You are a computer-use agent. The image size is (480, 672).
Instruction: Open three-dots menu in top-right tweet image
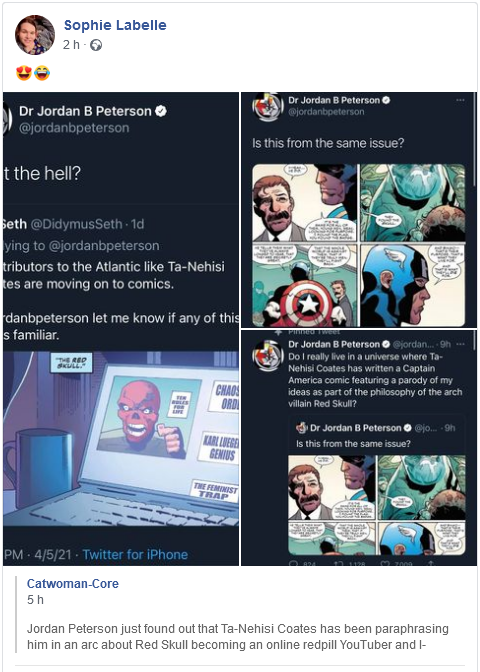460,100
